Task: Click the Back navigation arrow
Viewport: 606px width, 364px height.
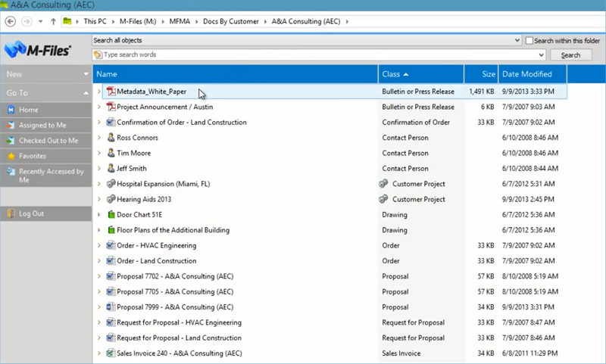Action: [11, 21]
